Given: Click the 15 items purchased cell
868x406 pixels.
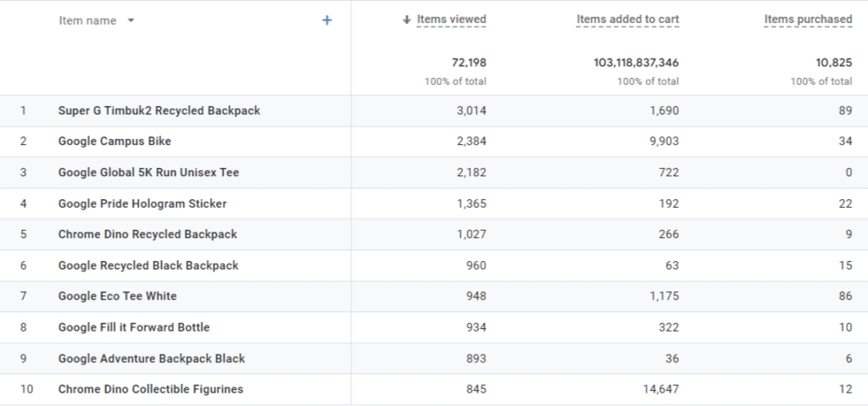Looking at the screenshot, I should point(845,265).
